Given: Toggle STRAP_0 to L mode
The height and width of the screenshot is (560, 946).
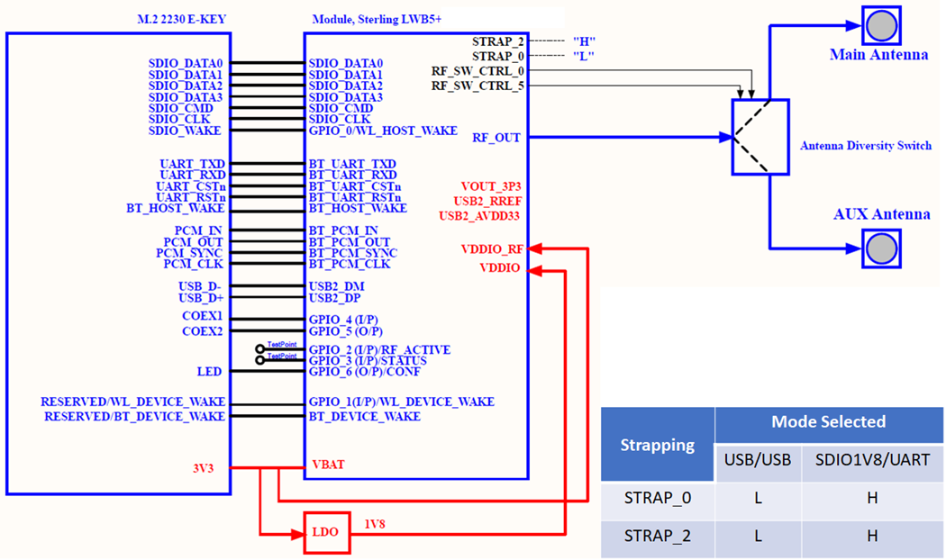Looking at the screenshot, I should point(759,497).
